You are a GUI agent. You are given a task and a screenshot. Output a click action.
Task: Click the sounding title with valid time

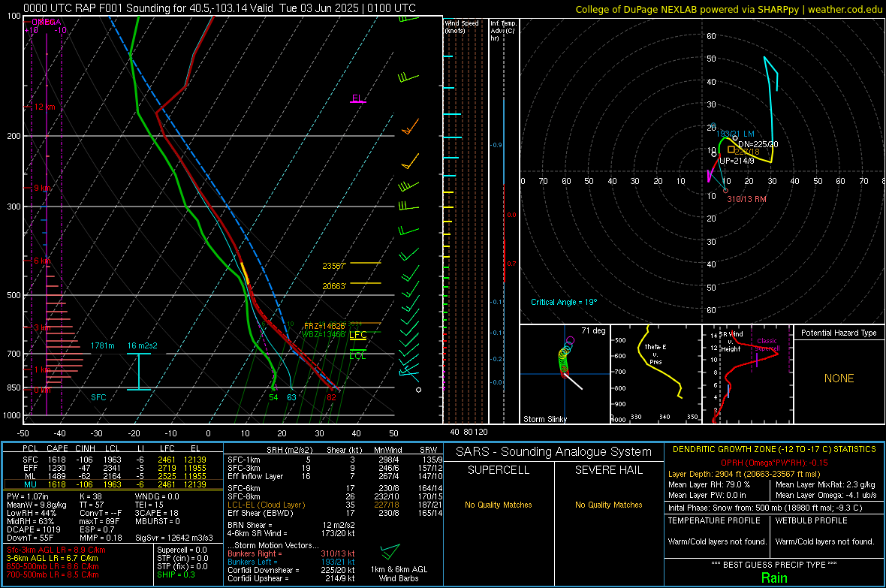click(x=219, y=8)
